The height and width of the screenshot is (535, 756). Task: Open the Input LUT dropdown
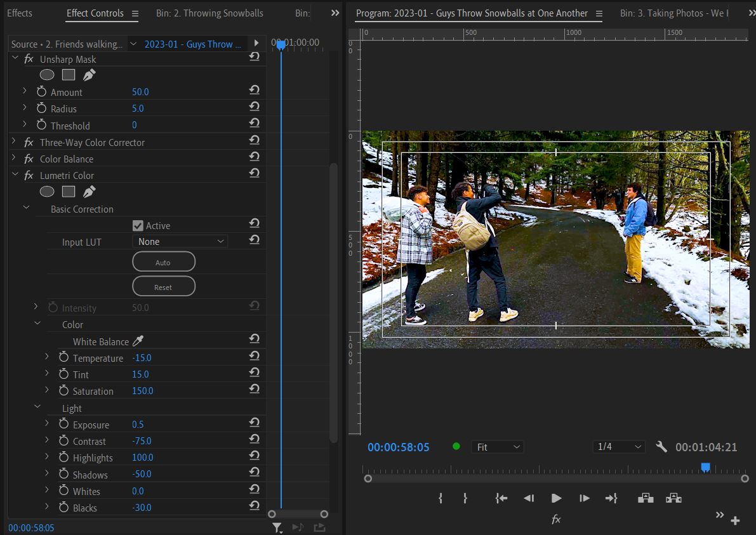180,241
